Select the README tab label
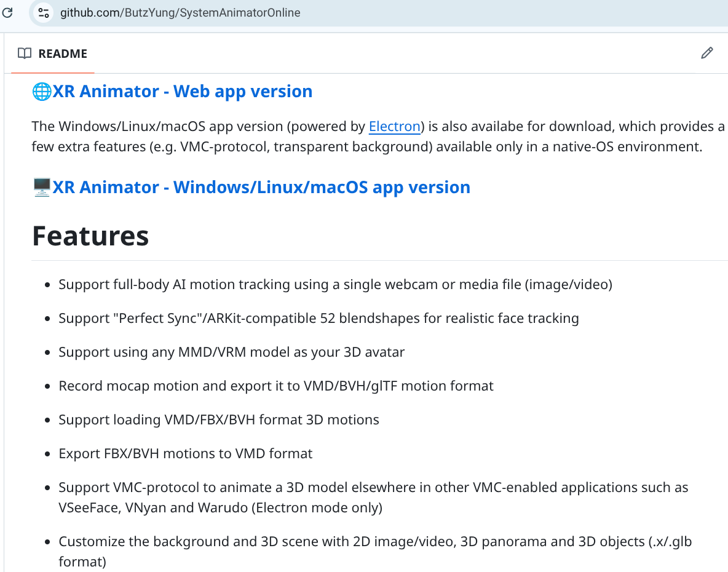728x572 pixels. pyautogui.click(x=63, y=54)
